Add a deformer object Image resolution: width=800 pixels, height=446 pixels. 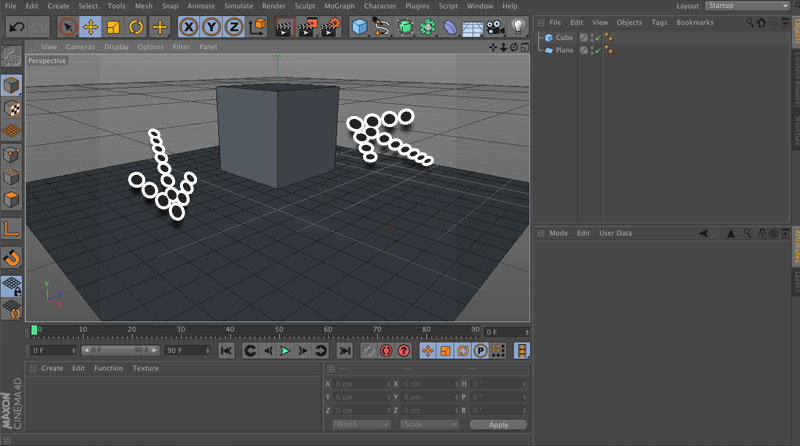[x=450, y=27]
